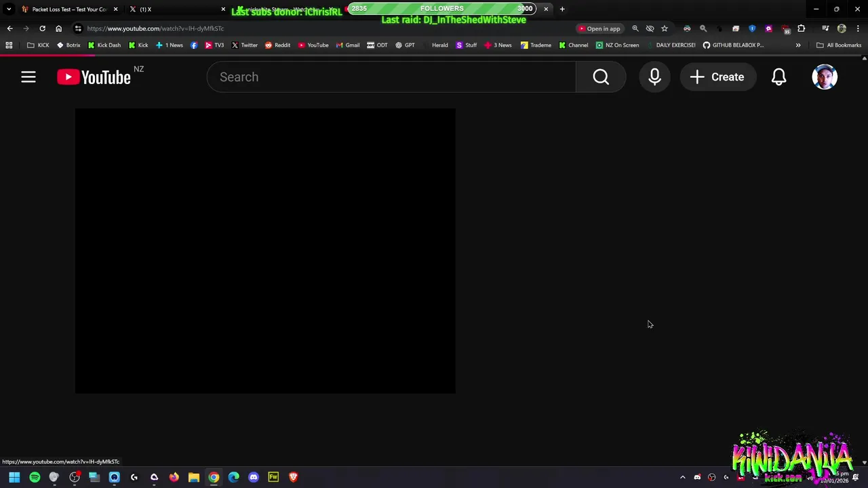Open GITHUB BELABOX bookmark
This screenshot has width=868, height=488.
point(733,45)
